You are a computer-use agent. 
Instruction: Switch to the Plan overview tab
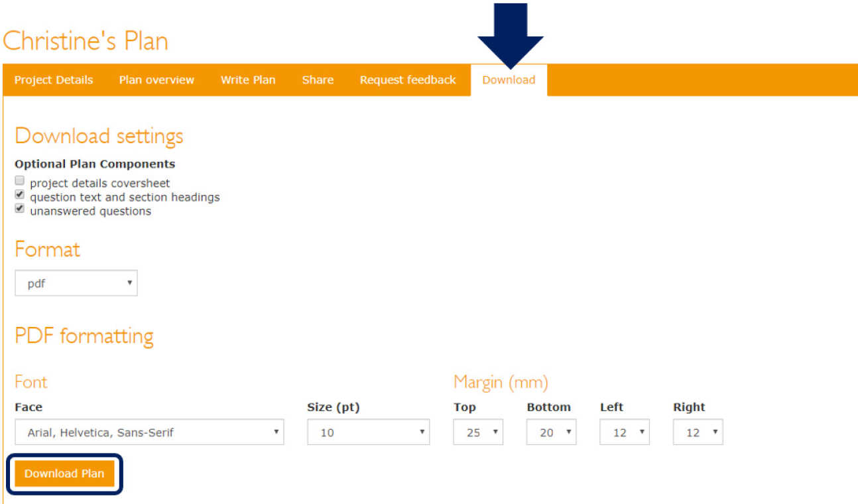(156, 80)
